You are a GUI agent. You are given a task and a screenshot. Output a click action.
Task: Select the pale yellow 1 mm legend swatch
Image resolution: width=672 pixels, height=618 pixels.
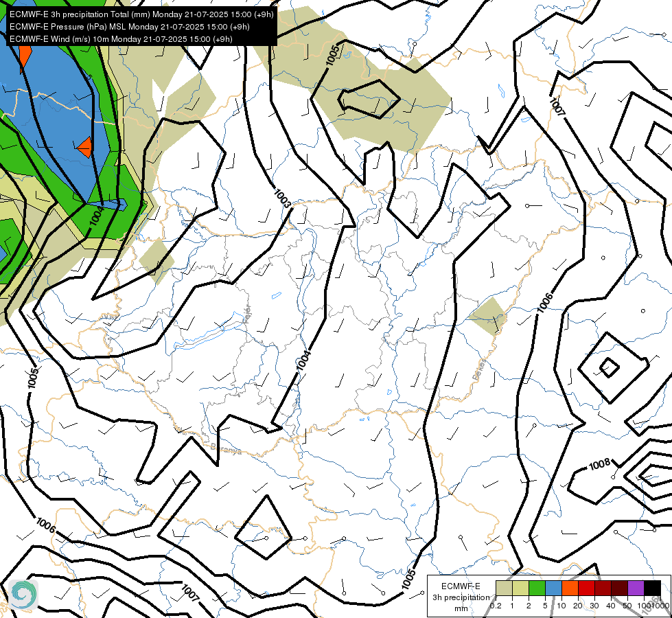click(520, 588)
